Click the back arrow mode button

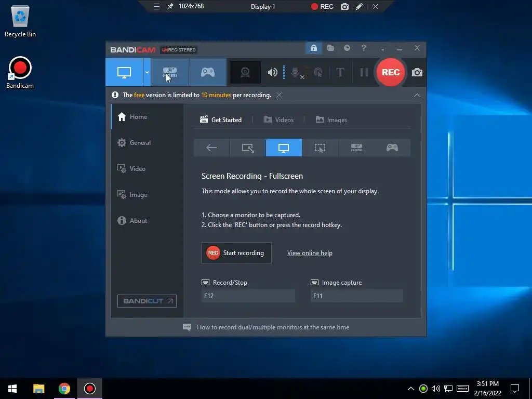click(211, 148)
